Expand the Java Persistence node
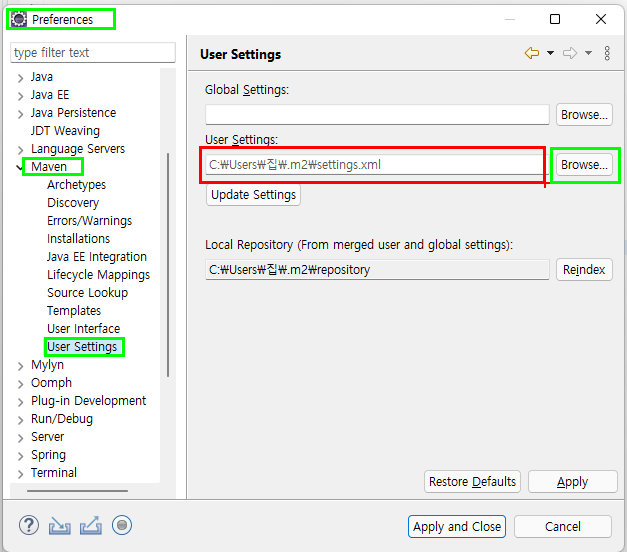 20,114
